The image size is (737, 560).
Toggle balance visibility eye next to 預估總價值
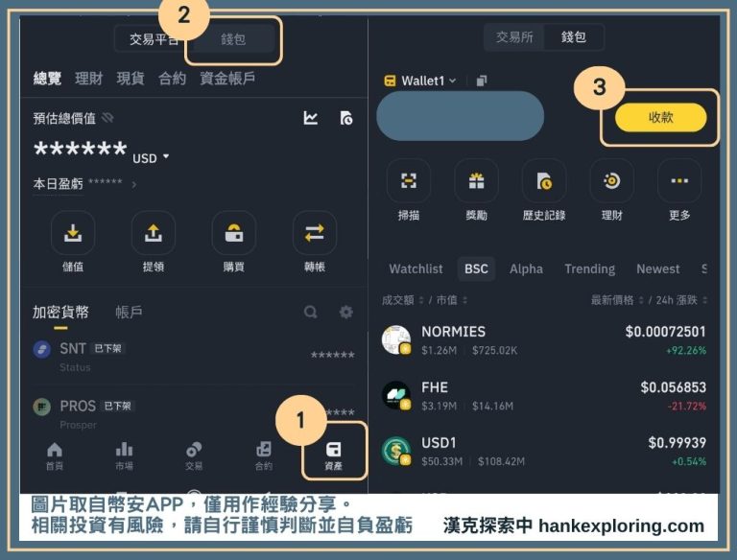pyautogui.click(x=107, y=119)
